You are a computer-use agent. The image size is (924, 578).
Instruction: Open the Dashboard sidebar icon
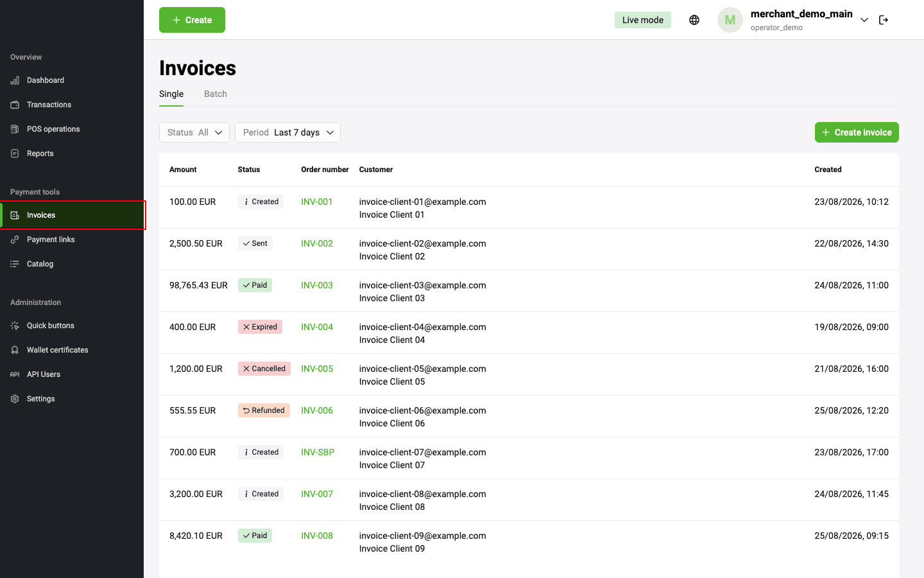[x=15, y=80]
